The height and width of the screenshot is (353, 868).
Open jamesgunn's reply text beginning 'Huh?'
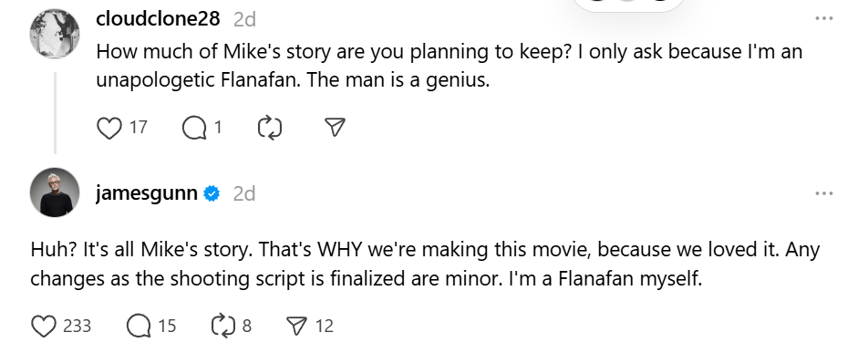(425, 264)
